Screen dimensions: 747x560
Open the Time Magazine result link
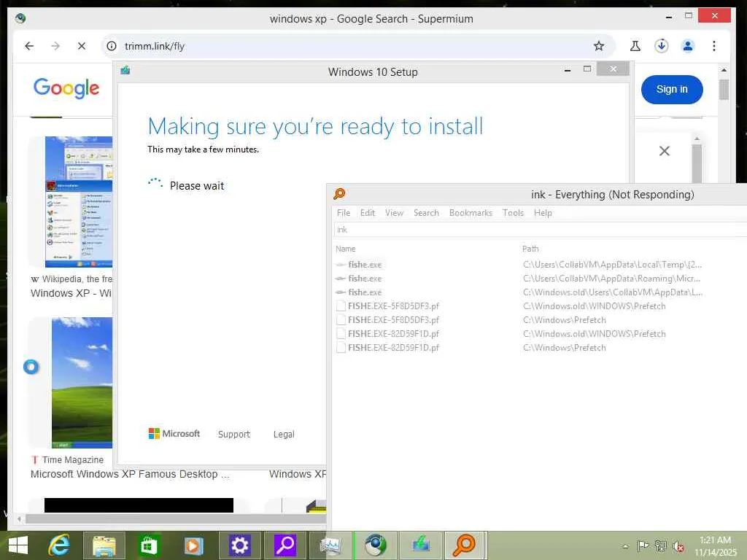click(130, 474)
